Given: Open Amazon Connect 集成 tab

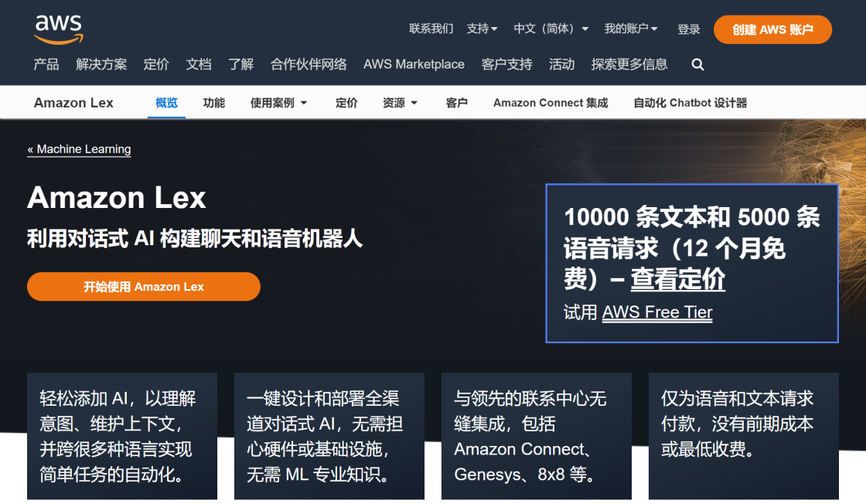Looking at the screenshot, I should pos(551,103).
